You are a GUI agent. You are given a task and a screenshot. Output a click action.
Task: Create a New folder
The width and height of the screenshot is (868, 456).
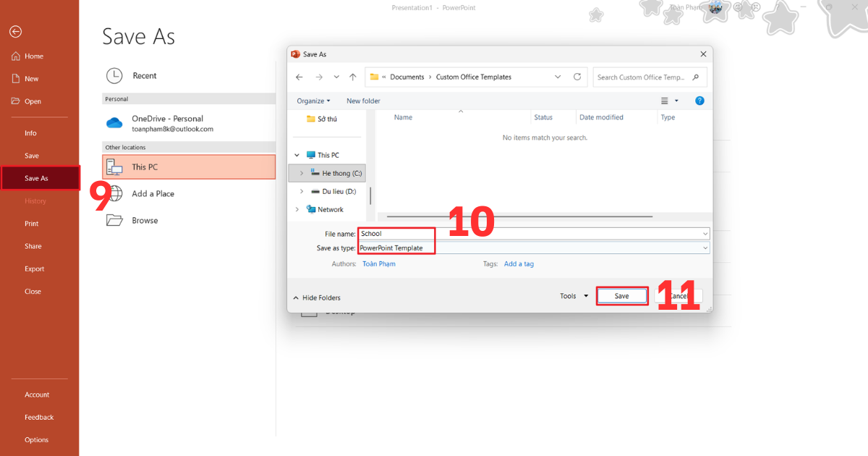pos(363,101)
